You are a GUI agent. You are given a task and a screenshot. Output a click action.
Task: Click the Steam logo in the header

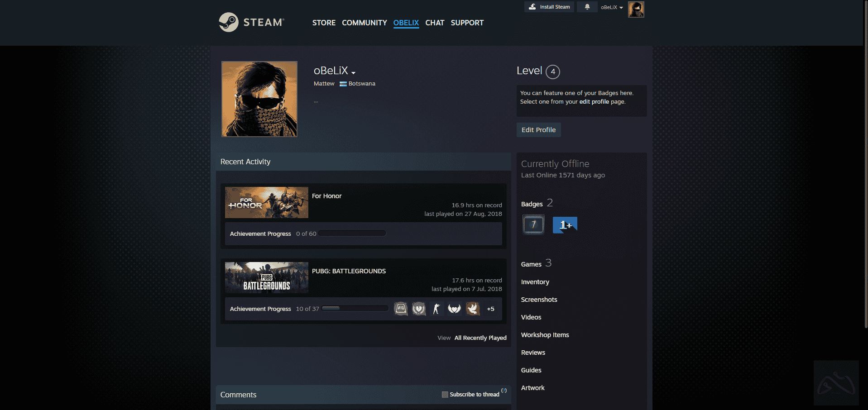[x=251, y=22]
